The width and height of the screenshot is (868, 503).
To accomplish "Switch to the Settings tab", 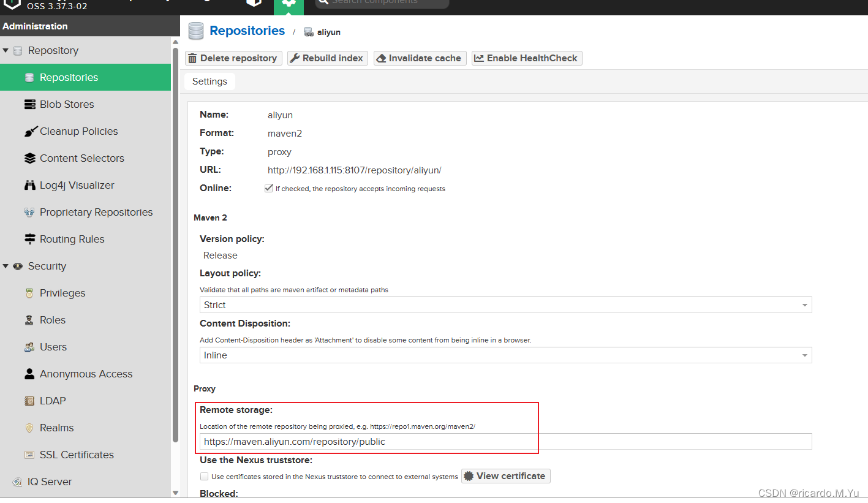I will tap(209, 81).
